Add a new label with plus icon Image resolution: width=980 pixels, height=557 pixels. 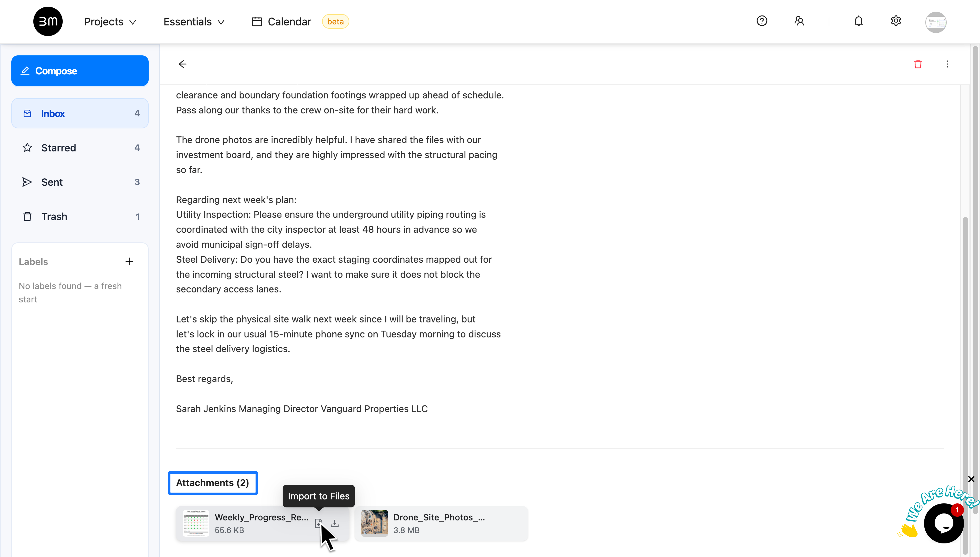pos(129,262)
